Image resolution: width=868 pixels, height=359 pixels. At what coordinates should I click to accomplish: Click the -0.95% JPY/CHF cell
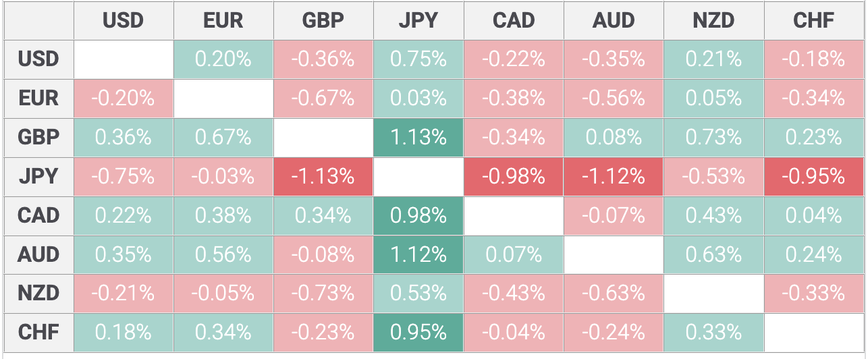pyautogui.click(x=813, y=176)
